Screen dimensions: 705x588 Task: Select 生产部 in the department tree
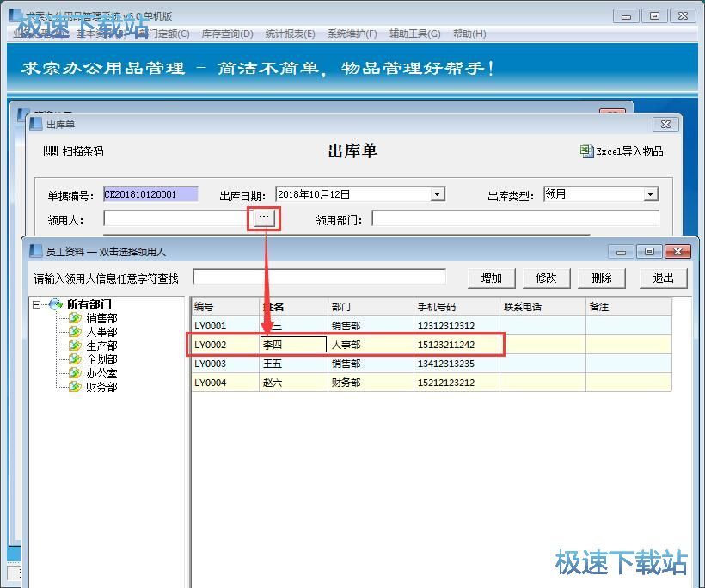pyautogui.click(x=101, y=346)
